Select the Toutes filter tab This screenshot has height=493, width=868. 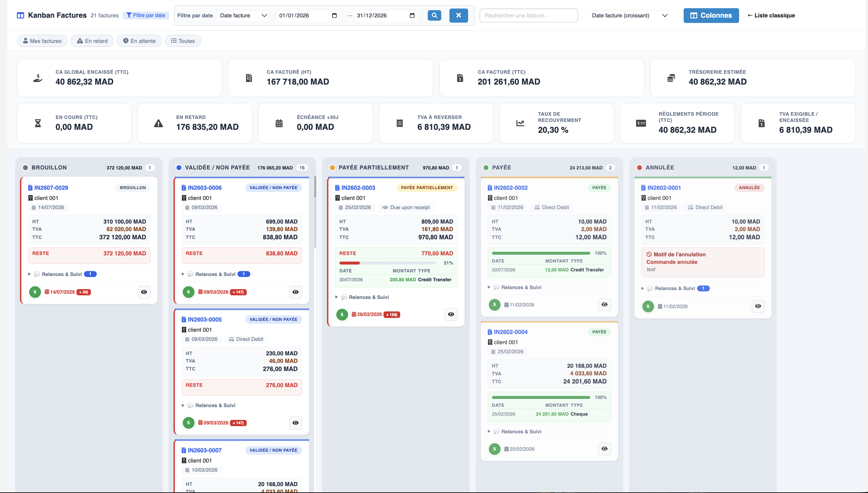(183, 41)
